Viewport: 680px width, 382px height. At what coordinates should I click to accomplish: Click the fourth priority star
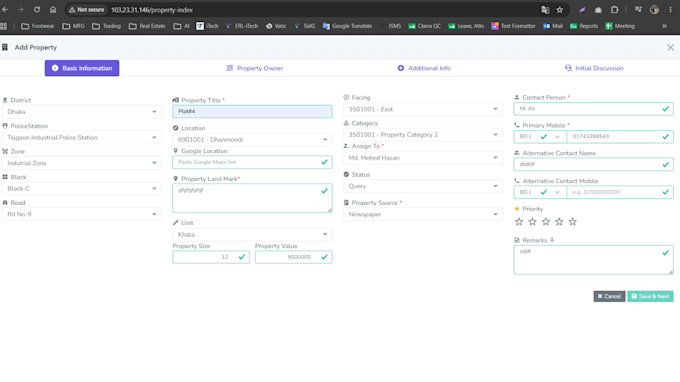[x=559, y=222]
